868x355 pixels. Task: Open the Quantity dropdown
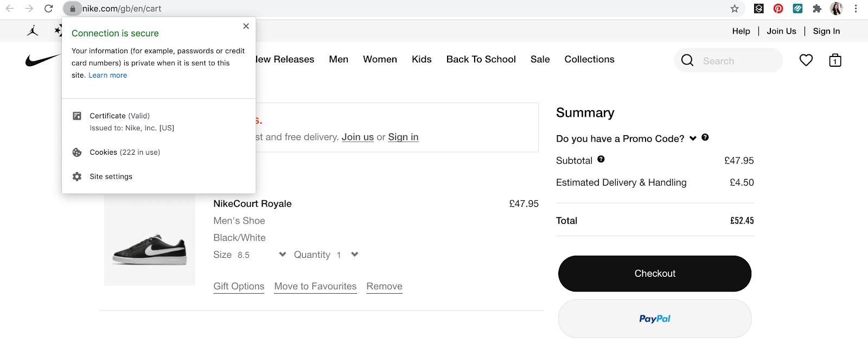pos(326,255)
